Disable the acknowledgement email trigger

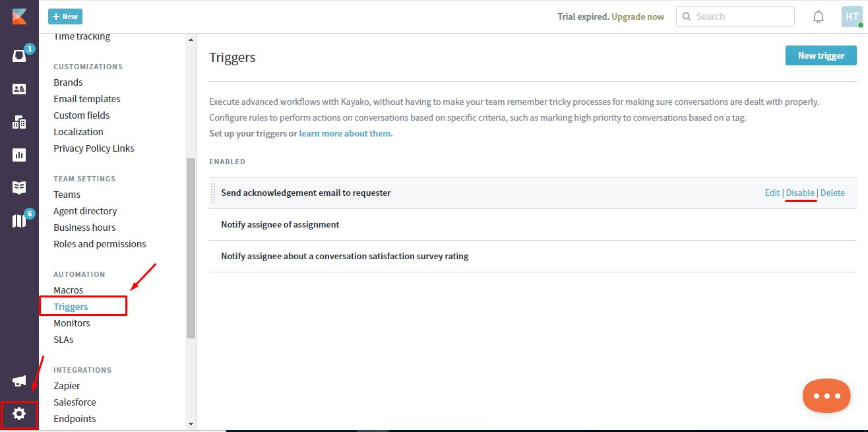(x=800, y=193)
